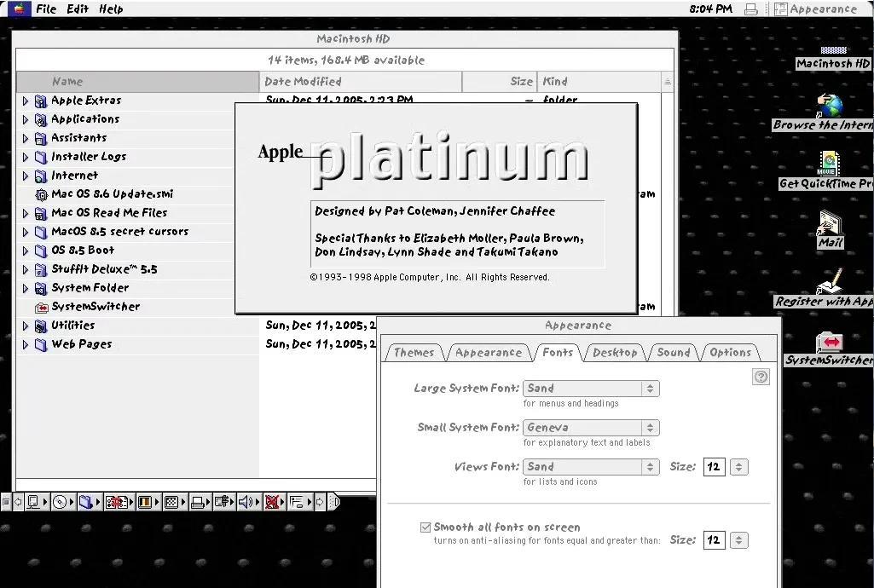Screen dimensions: 874x588
Task: Switch to the Themes tab
Action: pyautogui.click(x=414, y=353)
